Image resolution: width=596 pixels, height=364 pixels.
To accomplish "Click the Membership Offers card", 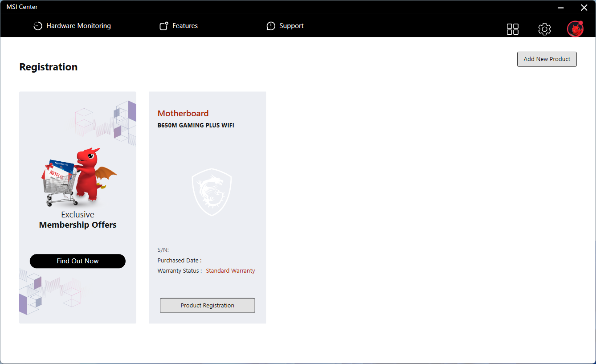I will pyautogui.click(x=78, y=225).
